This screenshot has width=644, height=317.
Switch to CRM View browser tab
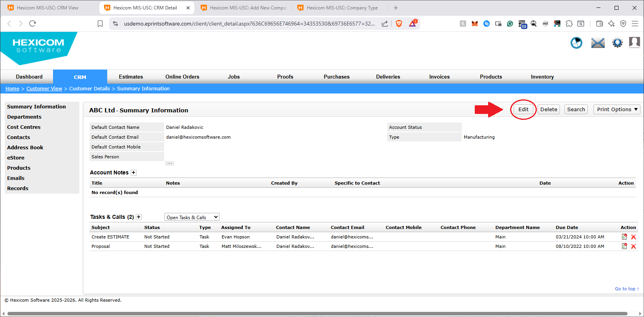point(48,8)
